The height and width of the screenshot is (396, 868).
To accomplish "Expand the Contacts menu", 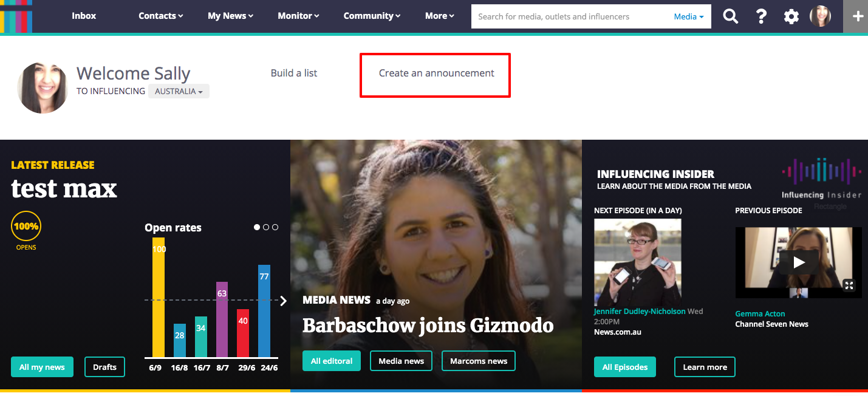I will (x=160, y=16).
